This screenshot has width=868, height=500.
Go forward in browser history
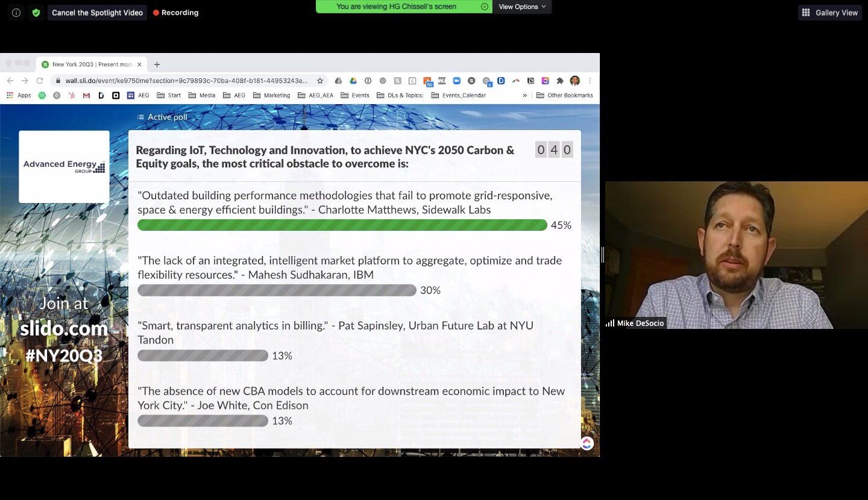point(25,81)
